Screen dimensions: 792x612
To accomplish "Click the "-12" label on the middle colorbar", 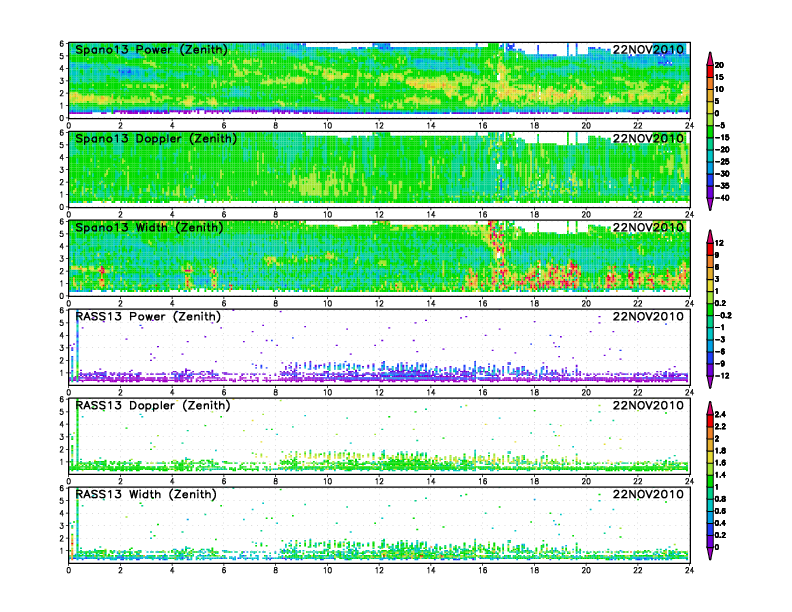I will point(722,376).
